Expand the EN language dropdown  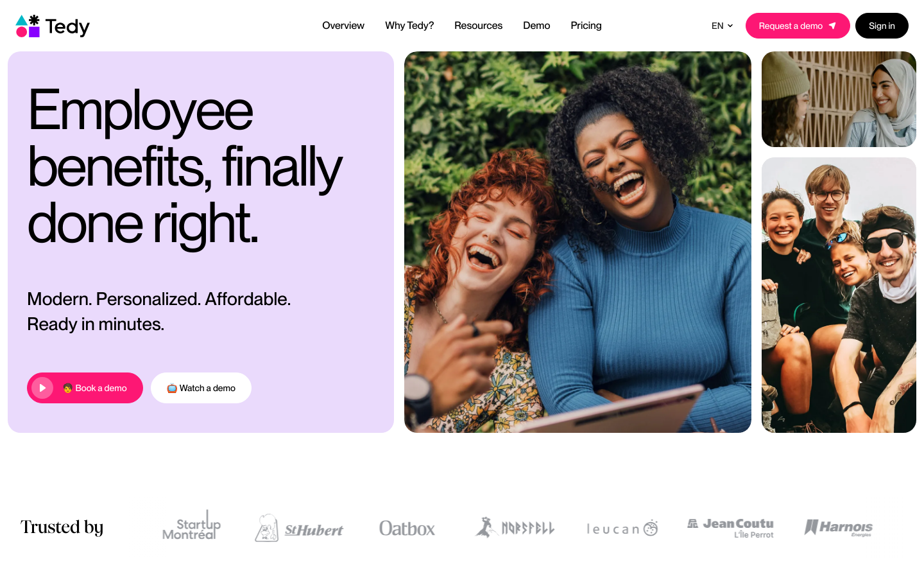722,26
